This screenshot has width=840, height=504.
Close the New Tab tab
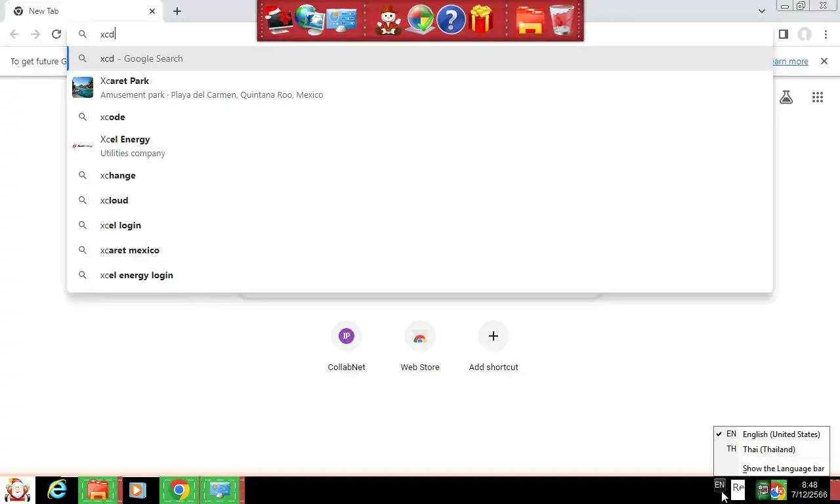(152, 11)
